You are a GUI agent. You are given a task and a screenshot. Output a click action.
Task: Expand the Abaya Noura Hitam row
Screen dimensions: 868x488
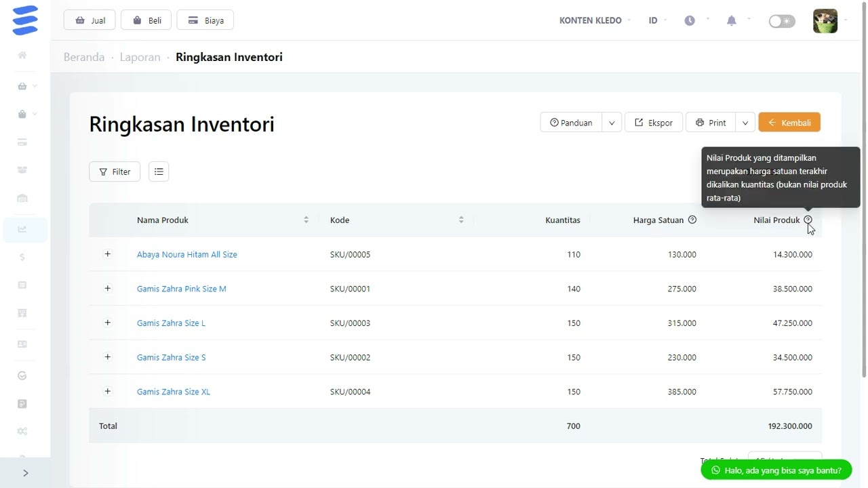[107, 254]
